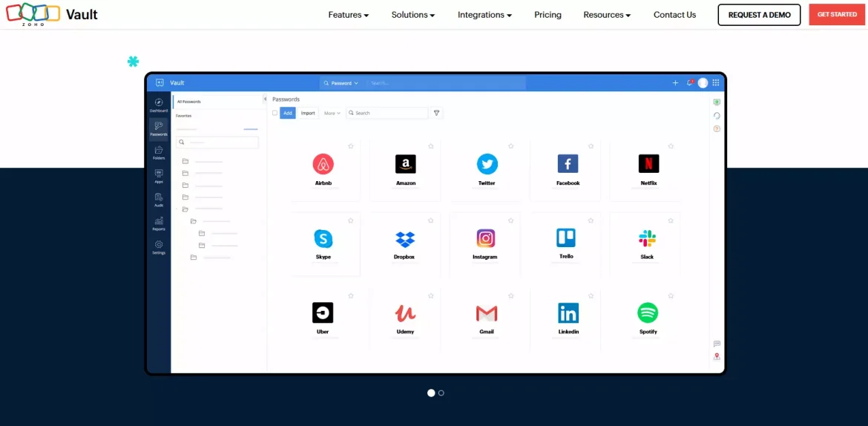Expand the Features menu
The image size is (868, 426).
[349, 15]
